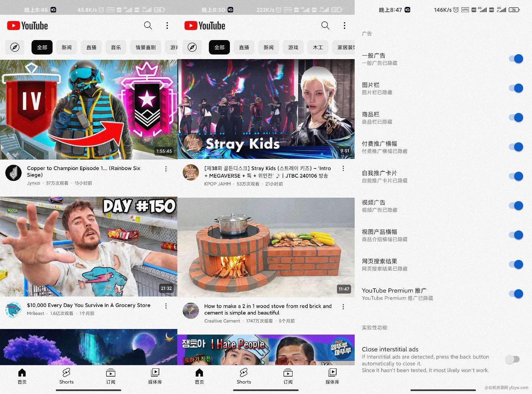Open options for Stray Kids video
This screenshot has width=532, height=394.
(x=343, y=168)
